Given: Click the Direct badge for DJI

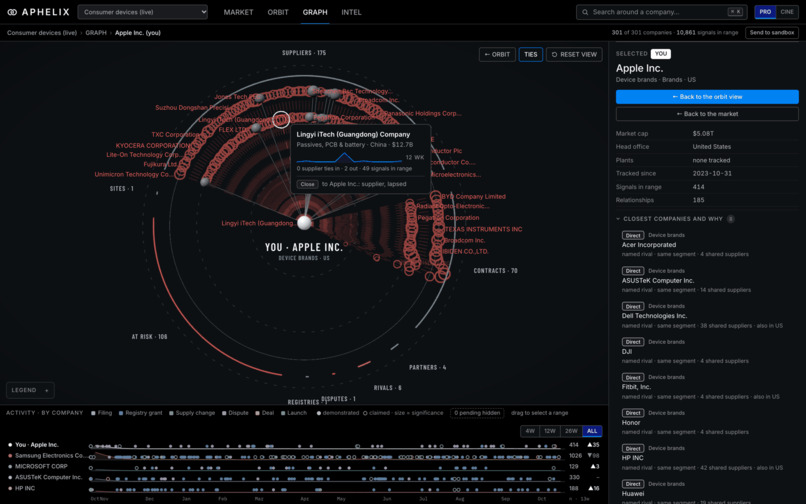Looking at the screenshot, I should [633, 342].
